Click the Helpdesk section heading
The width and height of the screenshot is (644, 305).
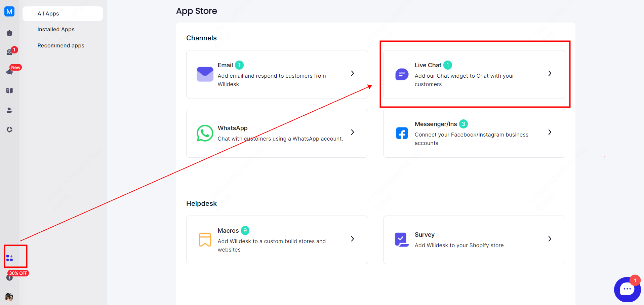[201, 203]
